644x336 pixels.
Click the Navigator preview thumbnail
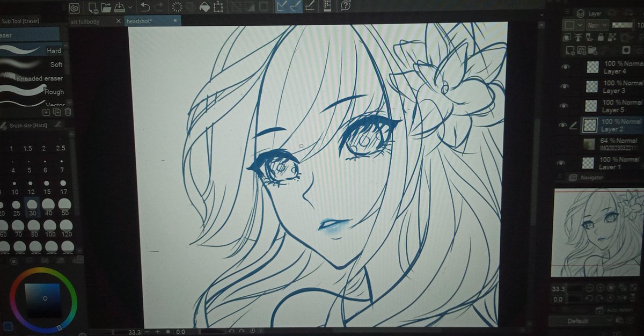(598, 232)
